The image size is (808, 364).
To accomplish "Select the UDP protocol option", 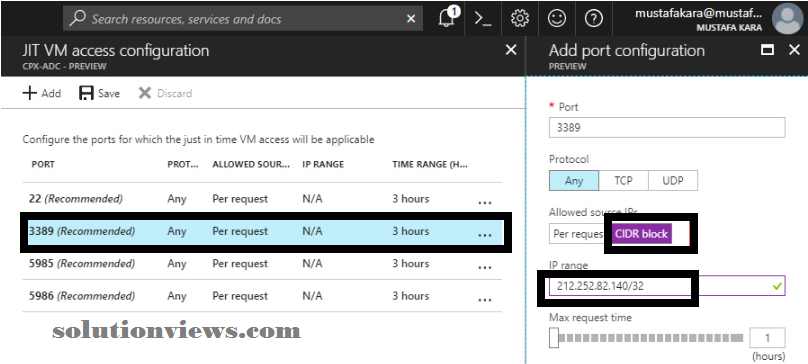I will (x=673, y=181).
